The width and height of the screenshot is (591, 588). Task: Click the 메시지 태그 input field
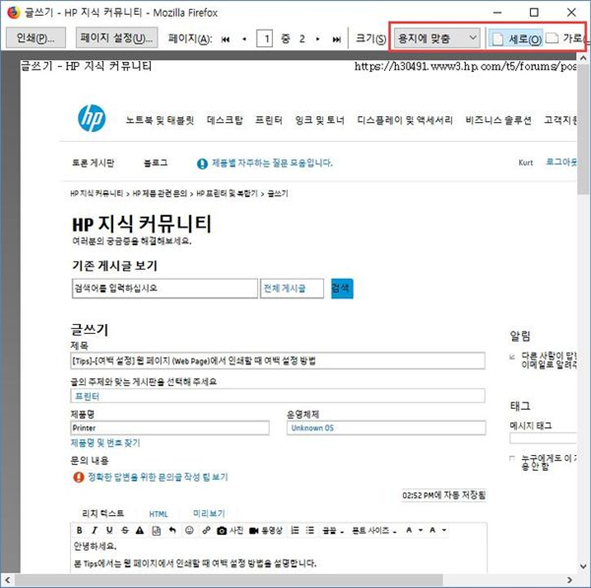[543, 438]
